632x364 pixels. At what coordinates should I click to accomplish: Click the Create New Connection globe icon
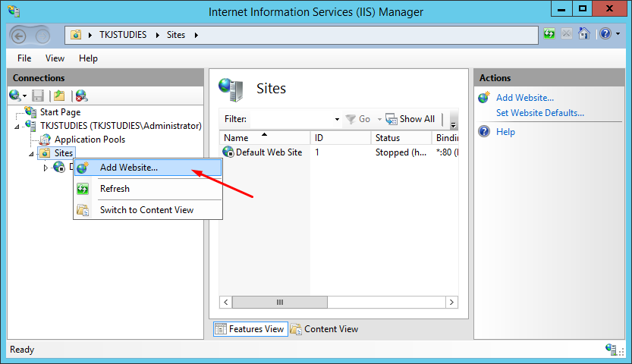14,96
